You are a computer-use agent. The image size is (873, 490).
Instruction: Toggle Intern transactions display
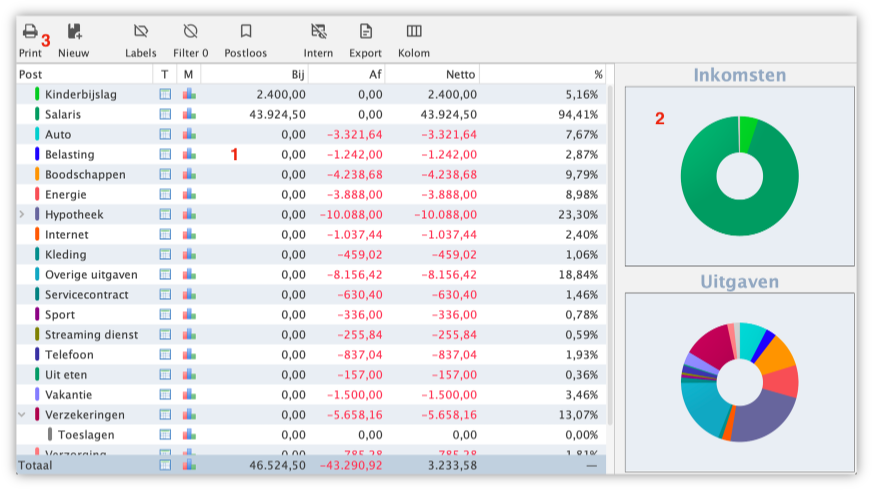(319, 32)
